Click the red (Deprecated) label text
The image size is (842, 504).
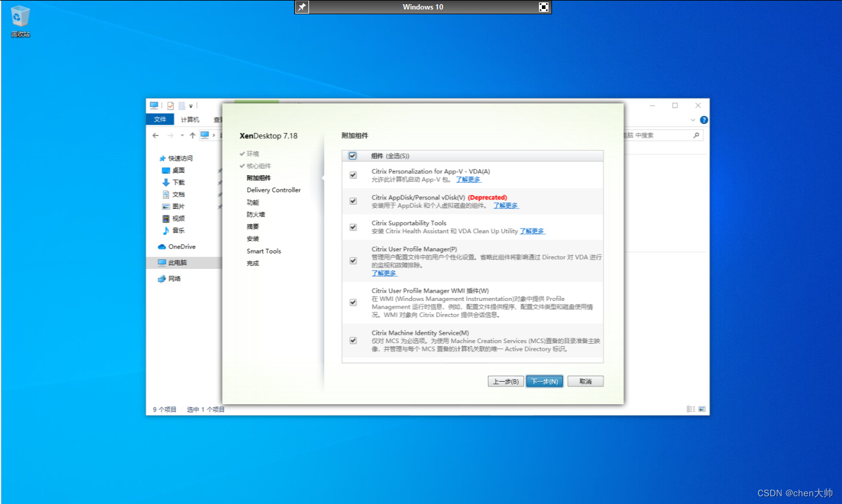[487, 198]
